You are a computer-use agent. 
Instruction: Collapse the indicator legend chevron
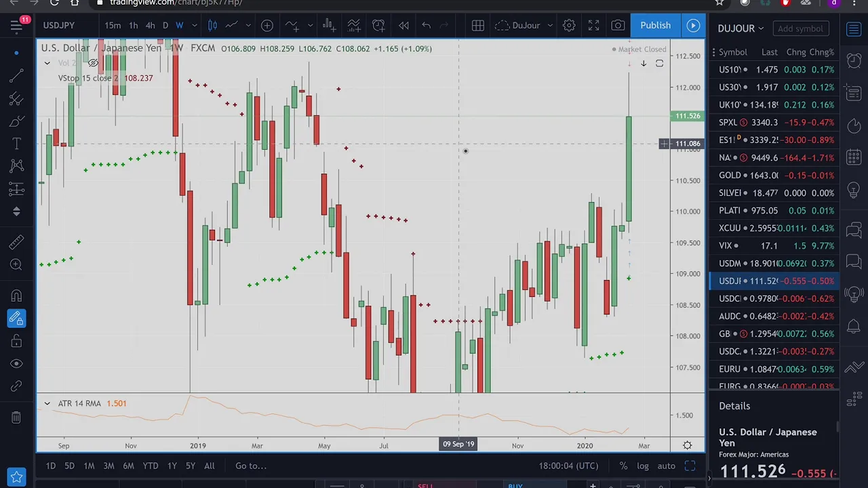point(47,63)
